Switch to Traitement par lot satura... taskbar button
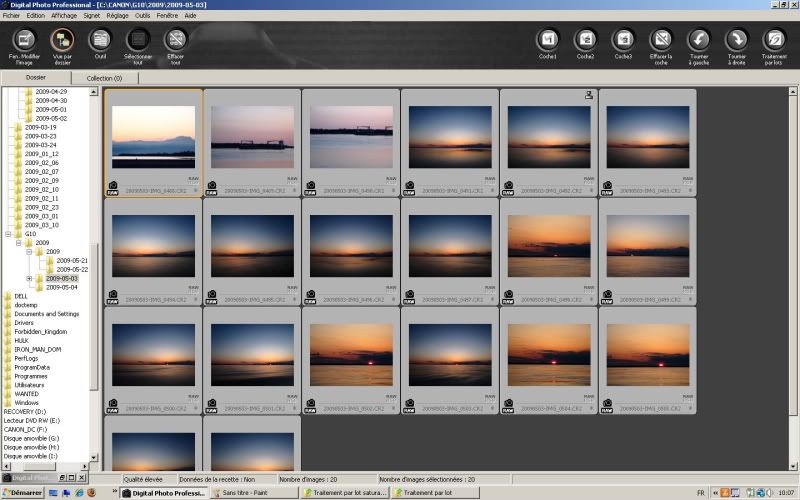This screenshot has width=800, height=500. (x=345, y=493)
